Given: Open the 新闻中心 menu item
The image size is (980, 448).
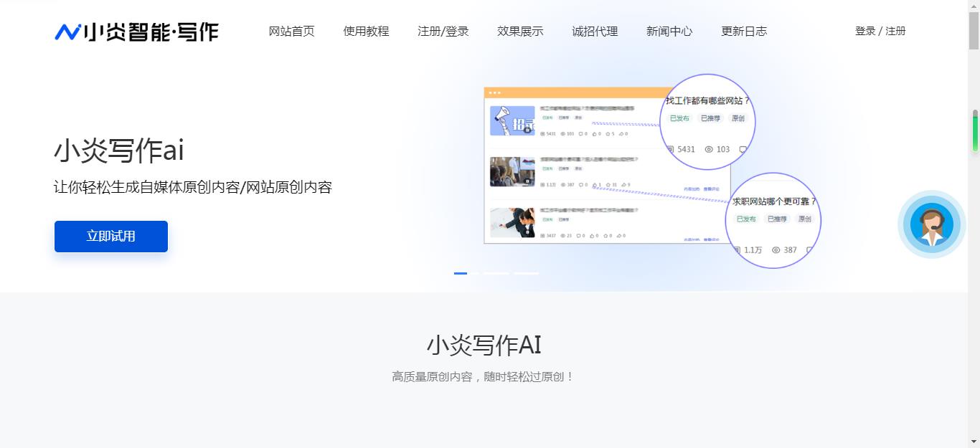Looking at the screenshot, I should (668, 31).
